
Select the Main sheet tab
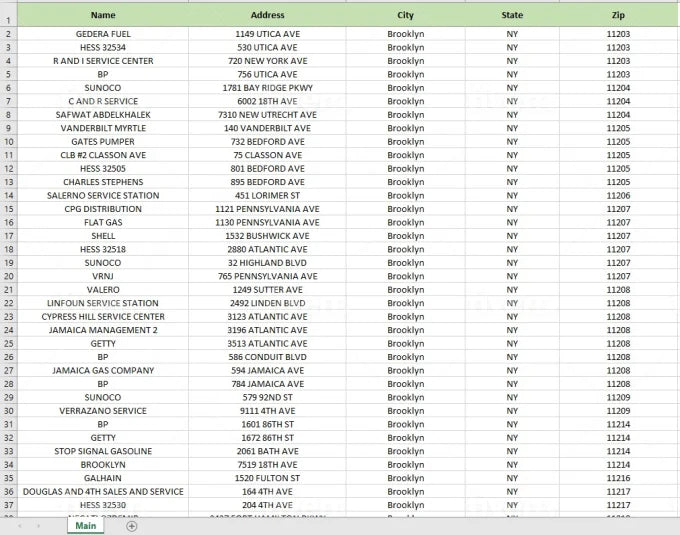point(85,525)
